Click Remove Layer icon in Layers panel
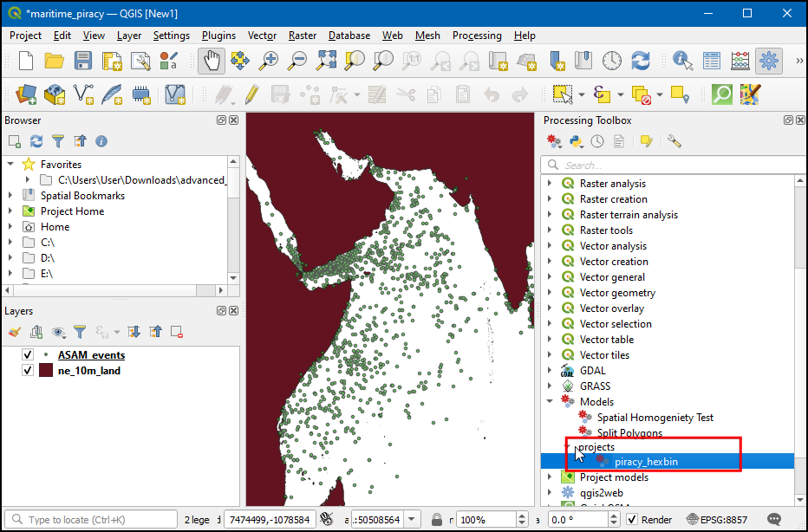 tap(177, 332)
